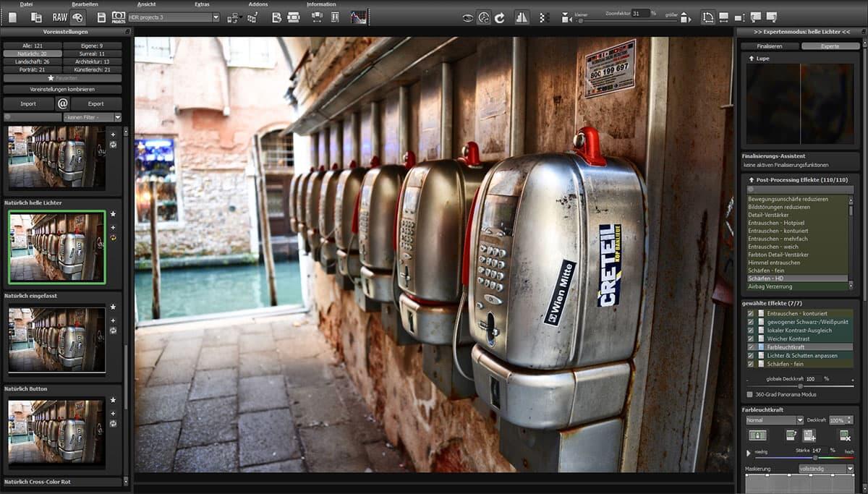Image resolution: width=868 pixels, height=494 pixels.
Task: Open the Maskierung vollständig dropdown
Action: click(823, 468)
